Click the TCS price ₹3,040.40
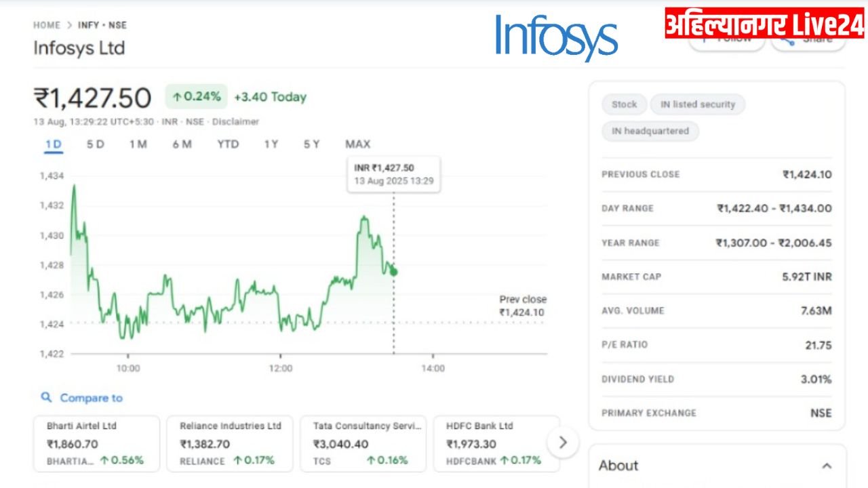This screenshot has height=488, width=868. pos(340,444)
